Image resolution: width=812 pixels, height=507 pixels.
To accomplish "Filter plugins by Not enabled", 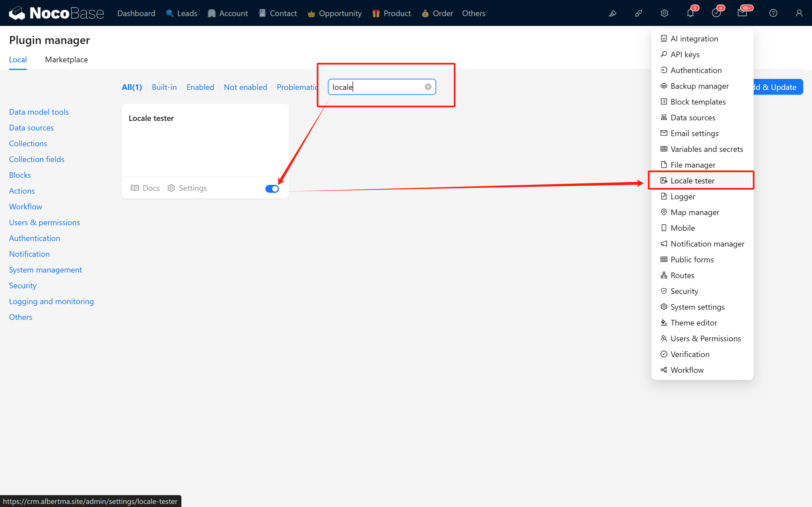I will pos(245,87).
